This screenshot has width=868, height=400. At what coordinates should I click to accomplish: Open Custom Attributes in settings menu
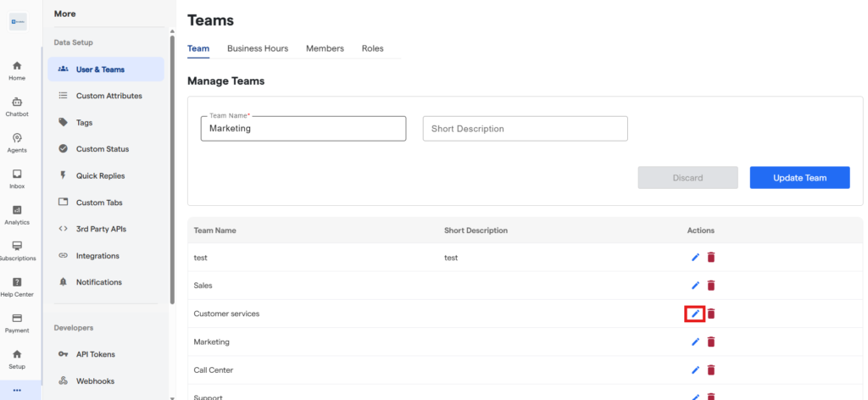[108, 96]
